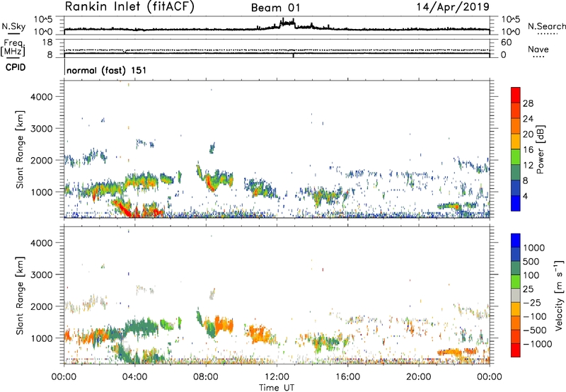This screenshot has width=566, height=392.
Task: Click the "60" Nave axis tick
Action: coord(506,42)
